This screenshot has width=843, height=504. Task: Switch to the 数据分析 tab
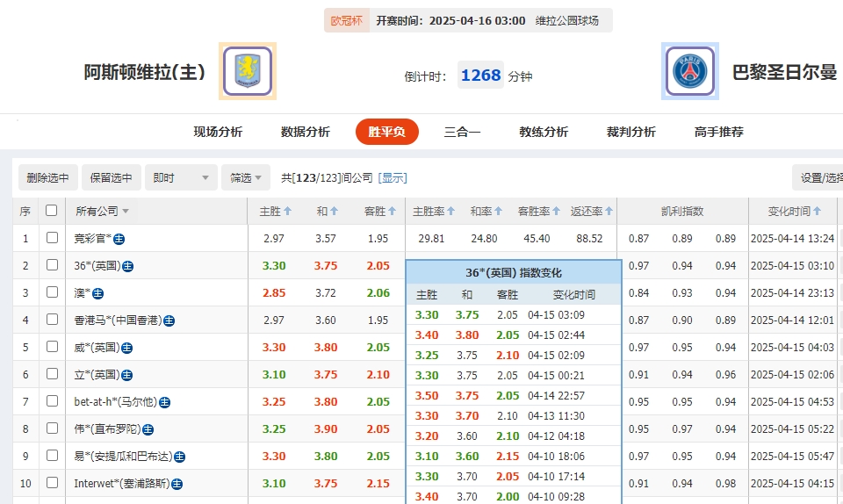[x=305, y=132]
